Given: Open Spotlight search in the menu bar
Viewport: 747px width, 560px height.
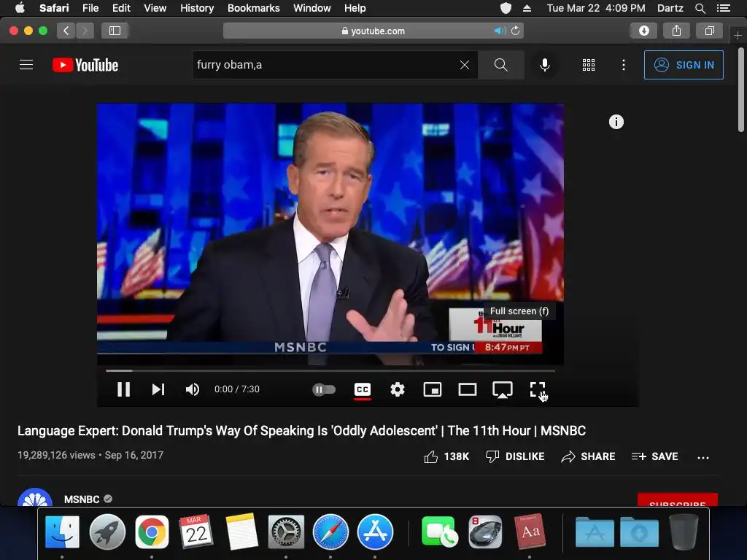Looking at the screenshot, I should click(x=700, y=8).
